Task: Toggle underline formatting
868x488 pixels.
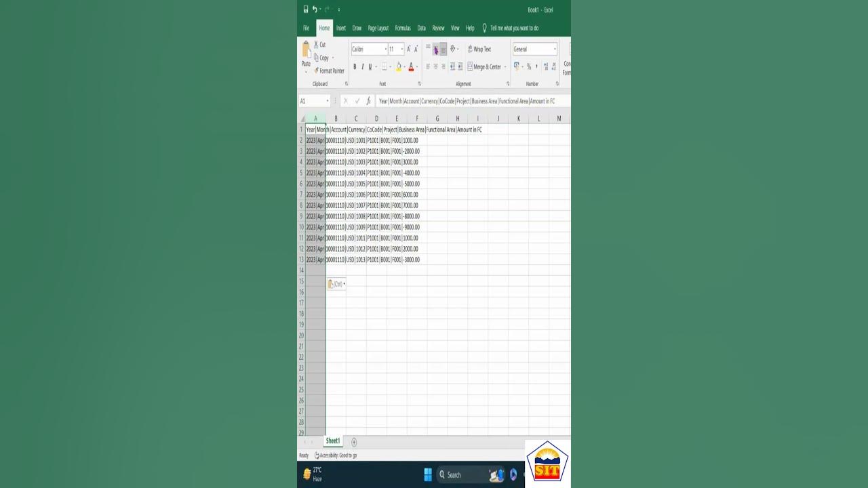Action: [x=370, y=66]
